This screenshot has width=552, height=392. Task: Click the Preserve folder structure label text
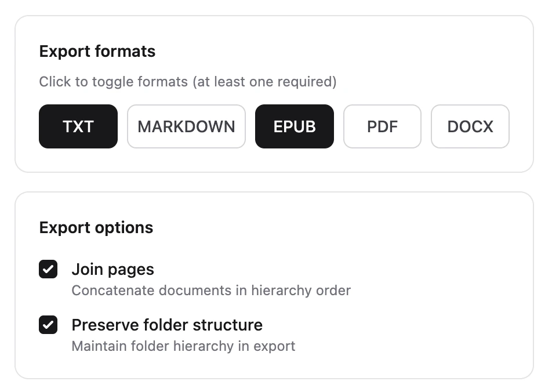pos(167,325)
